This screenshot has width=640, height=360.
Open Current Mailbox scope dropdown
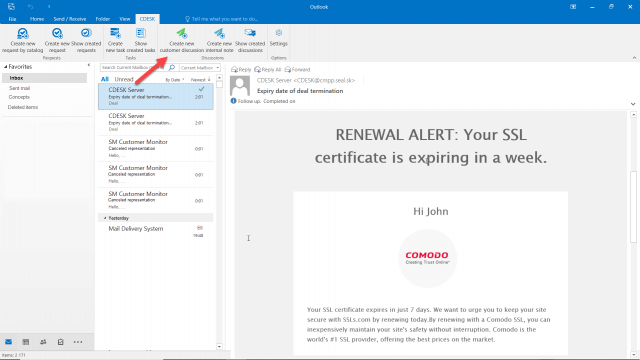200,67
